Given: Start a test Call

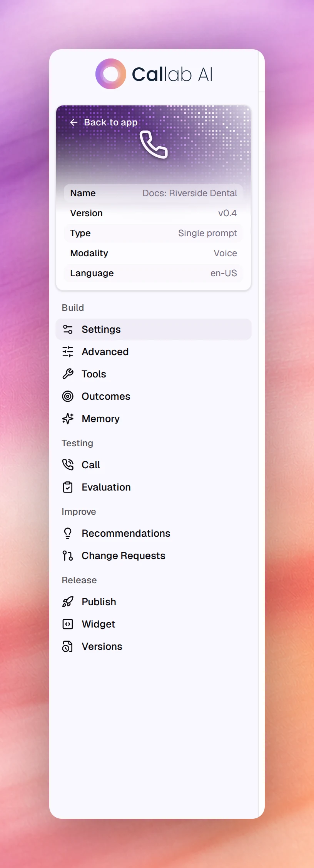Looking at the screenshot, I should (x=154, y=465).
